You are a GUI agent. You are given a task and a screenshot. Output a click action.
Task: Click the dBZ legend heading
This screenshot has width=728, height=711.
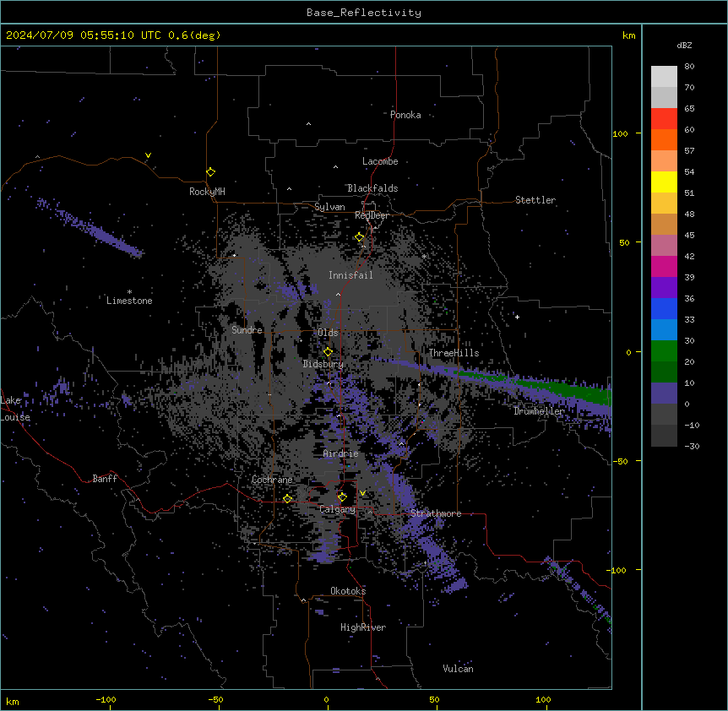[684, 45]
